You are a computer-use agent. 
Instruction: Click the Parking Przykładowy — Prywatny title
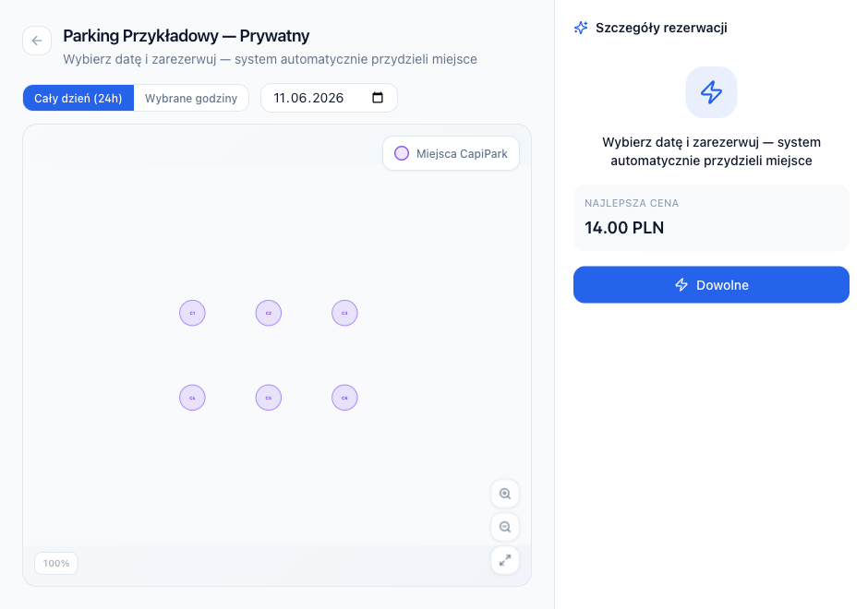(x=186, y=36)
